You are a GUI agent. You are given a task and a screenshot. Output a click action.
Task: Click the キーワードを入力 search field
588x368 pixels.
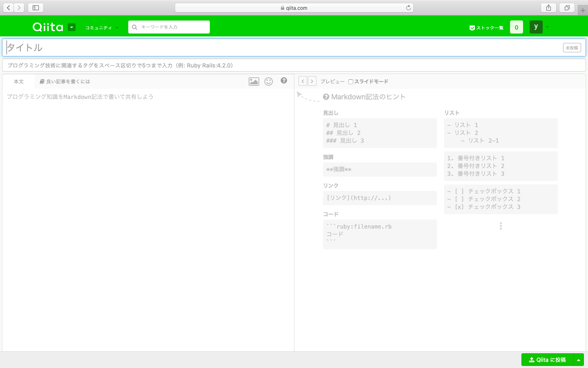[169, 27]
